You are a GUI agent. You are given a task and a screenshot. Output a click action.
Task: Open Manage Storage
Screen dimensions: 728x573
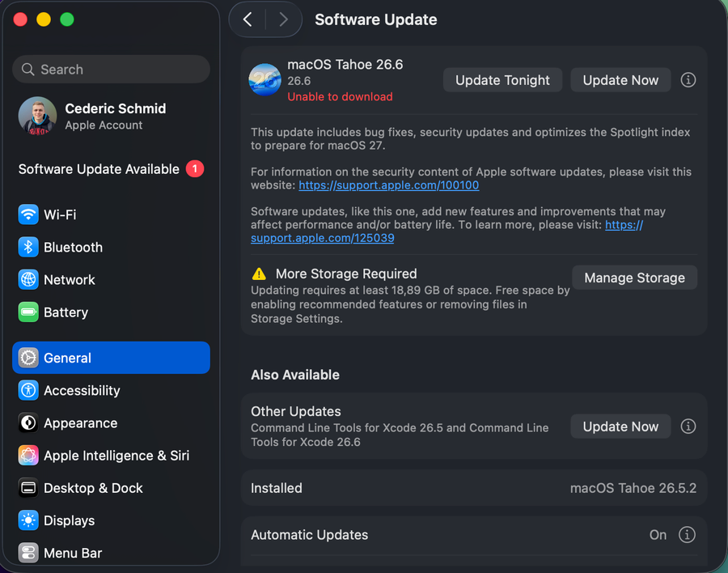634,278
